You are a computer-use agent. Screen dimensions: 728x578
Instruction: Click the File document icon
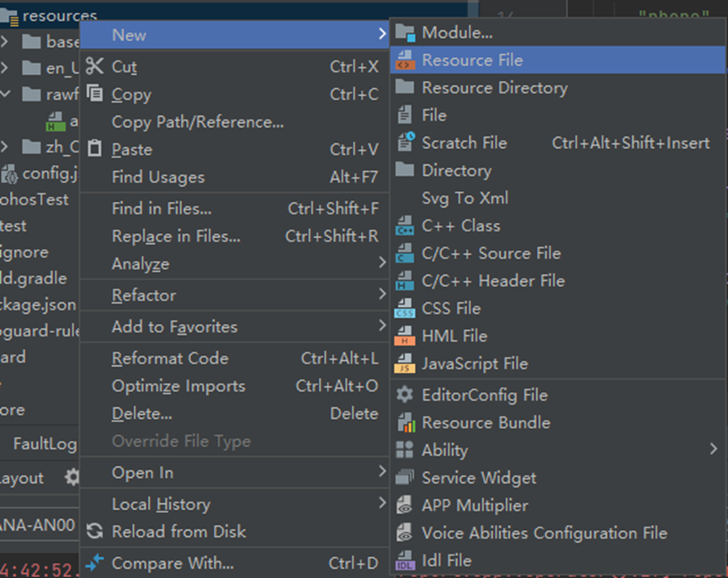pos(405,114)
